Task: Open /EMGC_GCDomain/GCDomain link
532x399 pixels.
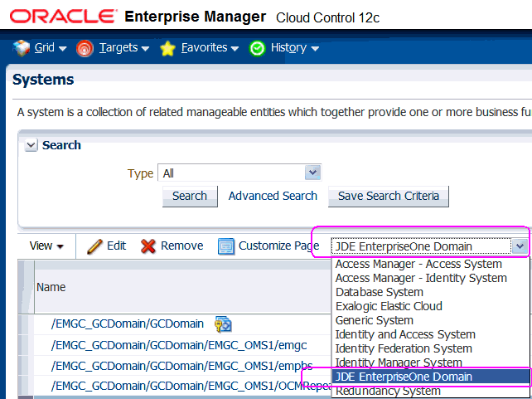Action: (x=128, y=324)
